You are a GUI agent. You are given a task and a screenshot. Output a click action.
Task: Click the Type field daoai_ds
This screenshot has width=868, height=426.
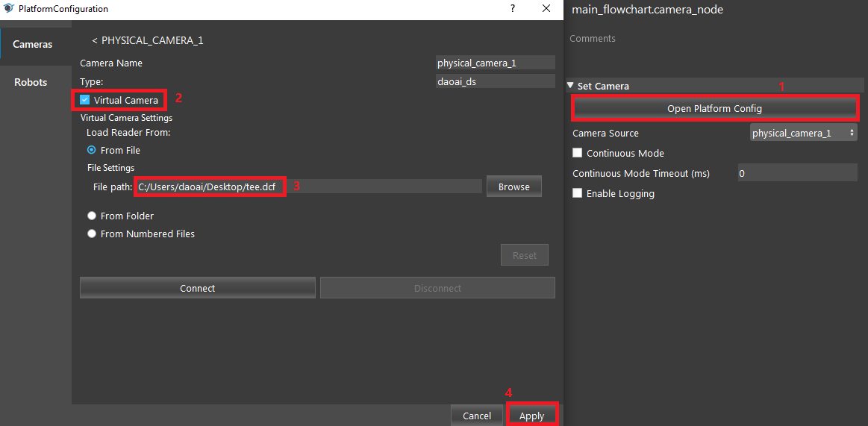(495, 81)
